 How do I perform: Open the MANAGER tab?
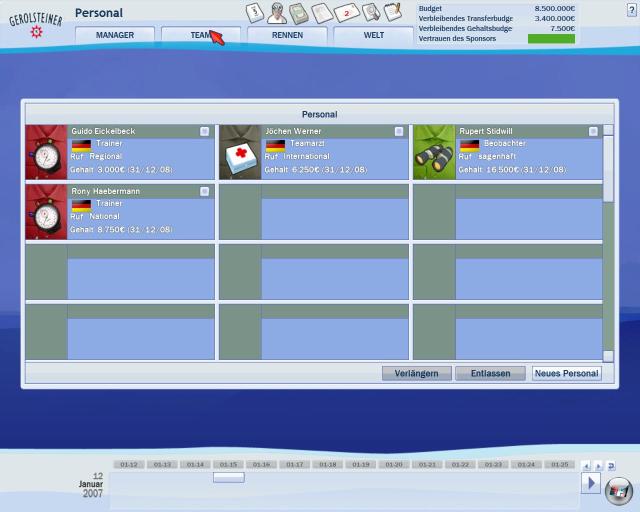pyautogui.click(x=115, y=35)
